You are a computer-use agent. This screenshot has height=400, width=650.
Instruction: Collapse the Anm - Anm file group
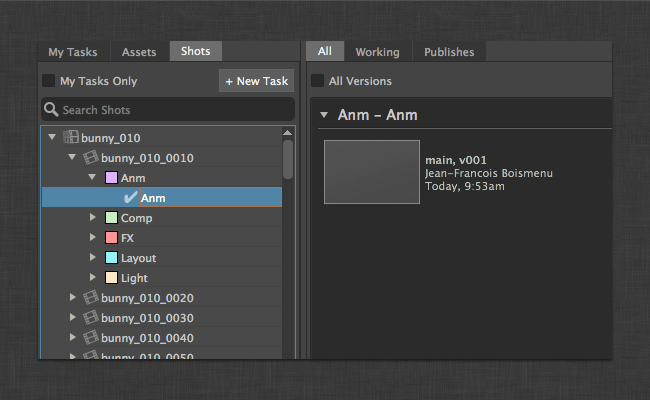[x=323, y=115]
